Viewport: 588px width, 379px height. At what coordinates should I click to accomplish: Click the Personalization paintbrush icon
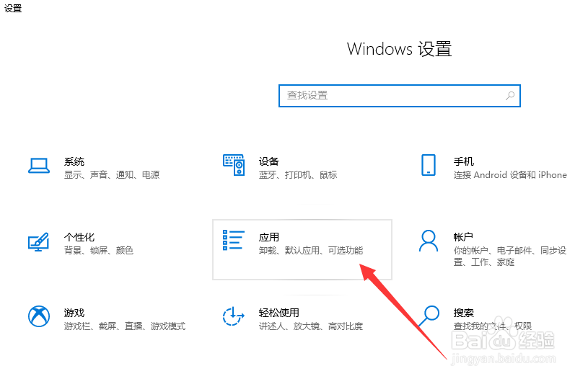click(39, 241)
